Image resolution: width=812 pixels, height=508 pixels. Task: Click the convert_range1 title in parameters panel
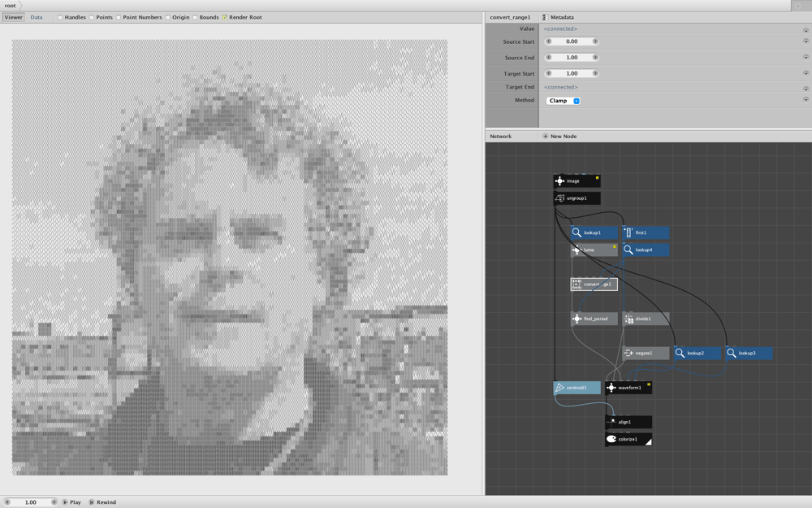click(510, 17)
